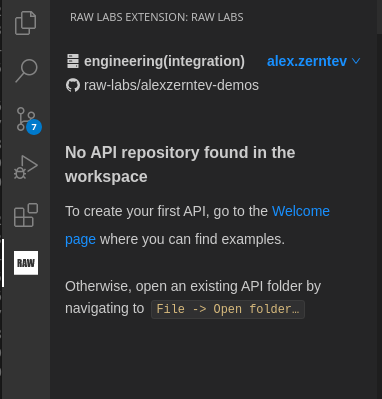Click the raw-labs/alexzerntev-demos repository text
Viewport: 382px width, 399px height.
(x=171, y=85)
